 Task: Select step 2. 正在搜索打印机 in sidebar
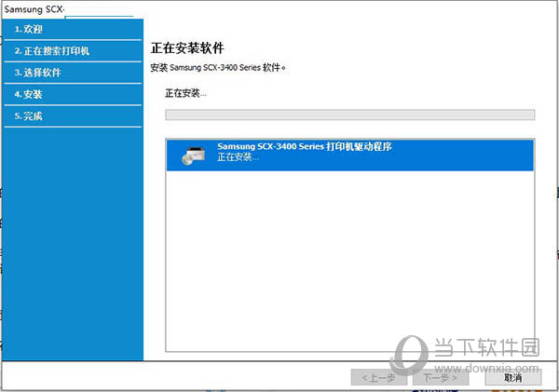[x=73, y=51]
